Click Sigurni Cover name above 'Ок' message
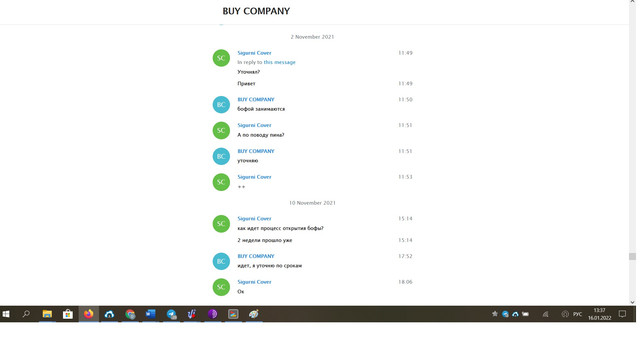 (x=254, y=282)
